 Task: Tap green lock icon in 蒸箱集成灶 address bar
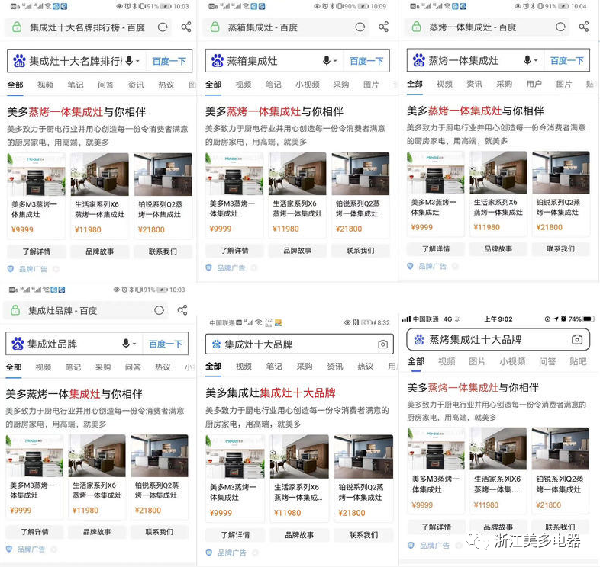click(x=215, y=27)
